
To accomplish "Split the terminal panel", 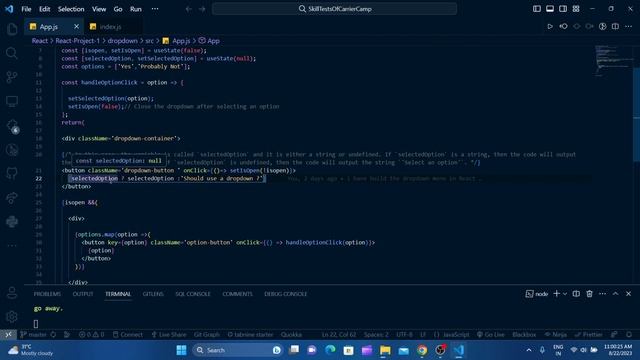I will coord(576,293).
